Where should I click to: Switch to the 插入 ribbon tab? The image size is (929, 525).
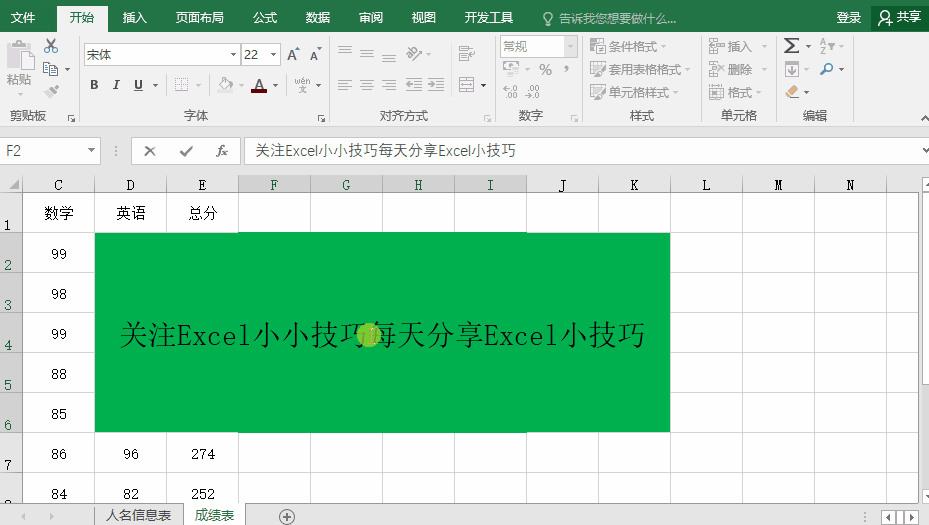click(x=134, y=18)
